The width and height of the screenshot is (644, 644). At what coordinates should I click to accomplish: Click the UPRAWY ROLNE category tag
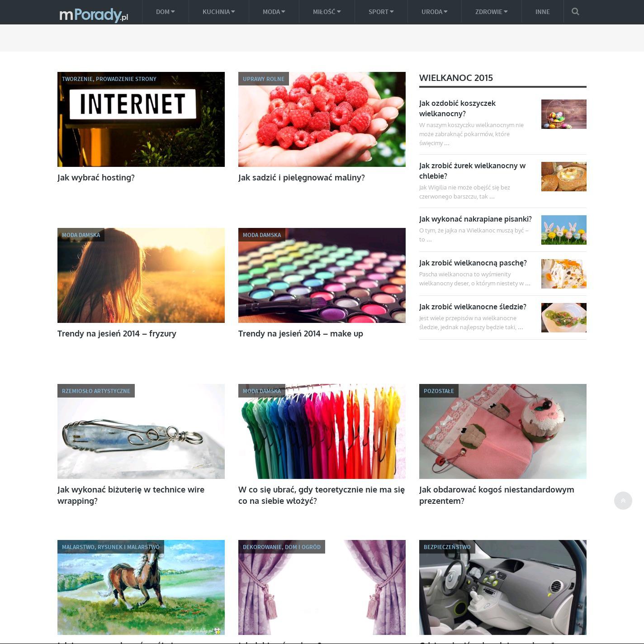coord(264,79)
